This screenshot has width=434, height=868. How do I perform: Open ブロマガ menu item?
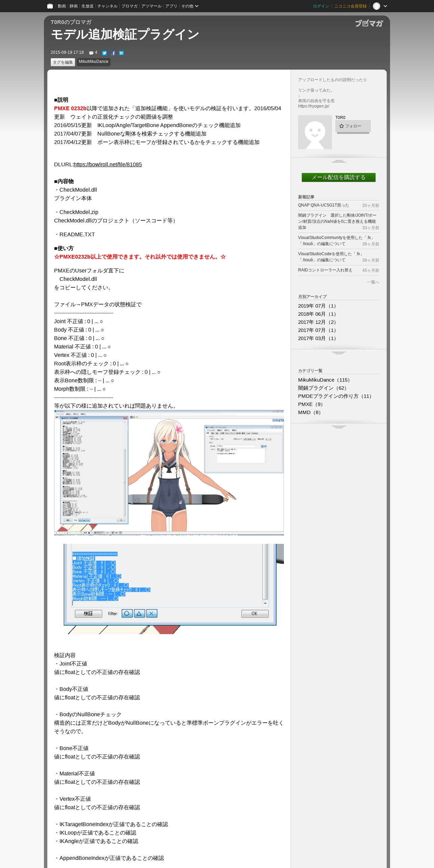129,6
